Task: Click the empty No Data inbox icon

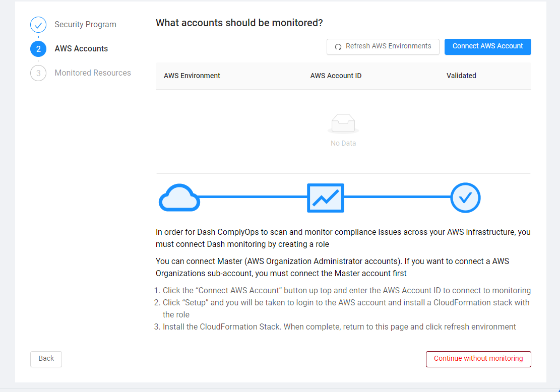Action: pos(343,124)
